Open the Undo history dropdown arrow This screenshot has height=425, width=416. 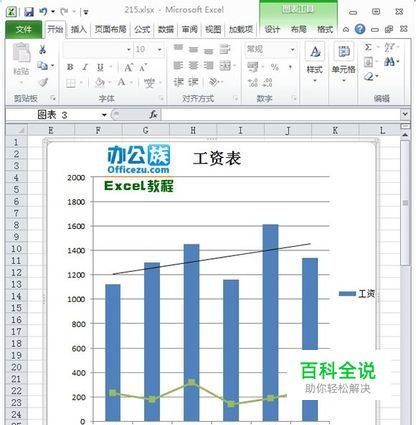click(x=53, y=12)
